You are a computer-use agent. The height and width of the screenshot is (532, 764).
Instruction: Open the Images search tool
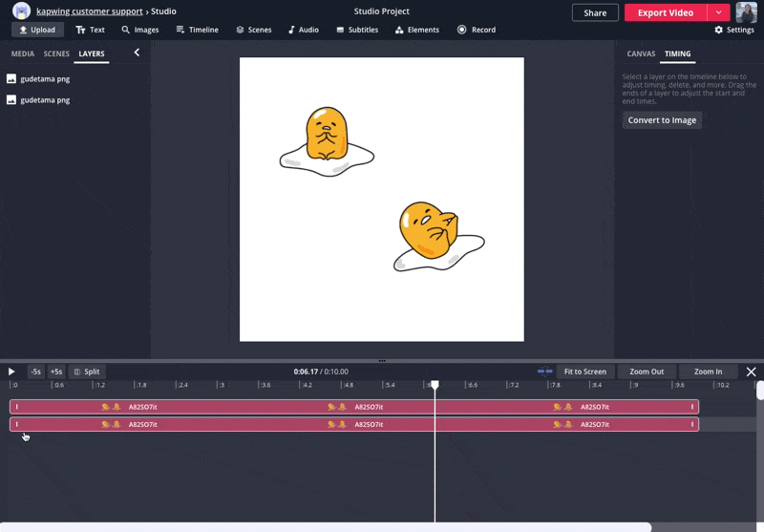coord(139,30)
